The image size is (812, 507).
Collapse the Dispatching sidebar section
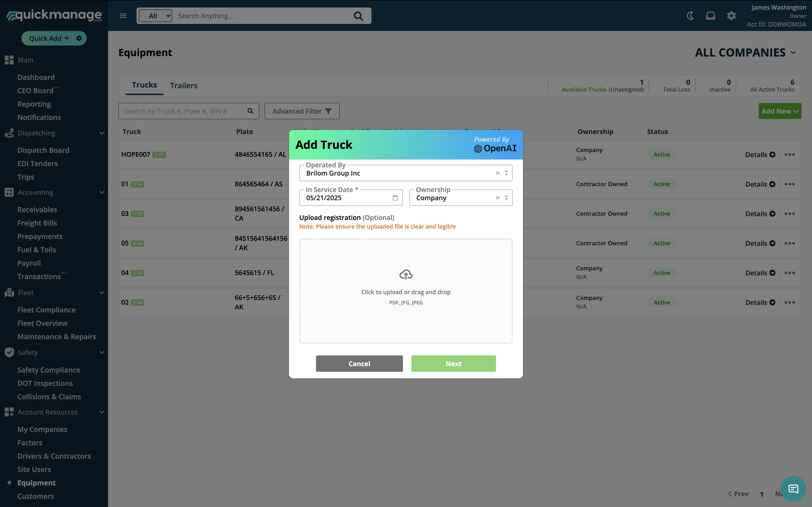[102, 133]
